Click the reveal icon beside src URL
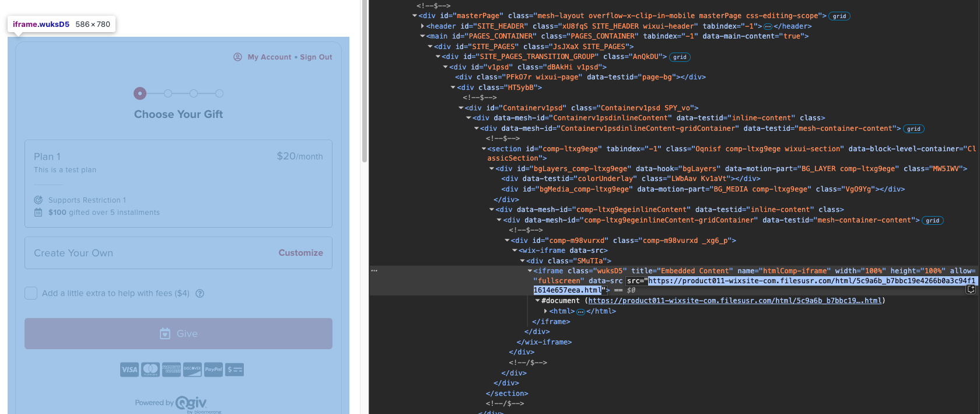This screenshot has width=980, height=414. 971,290
